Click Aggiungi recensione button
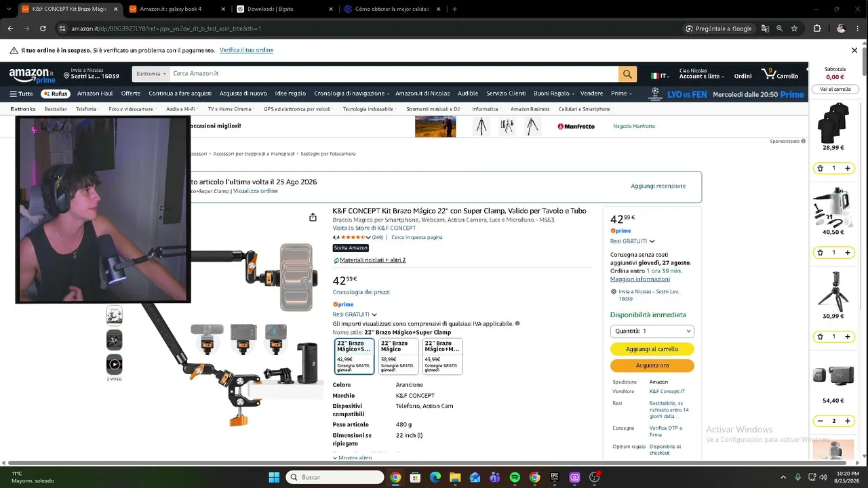The image size is (868, 488). 658,186
